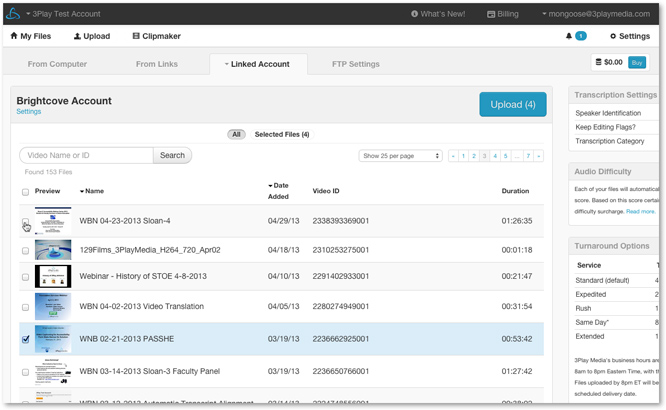Click the Duration column header
Screen dimensions: 666x410
(x=515, y=191)
